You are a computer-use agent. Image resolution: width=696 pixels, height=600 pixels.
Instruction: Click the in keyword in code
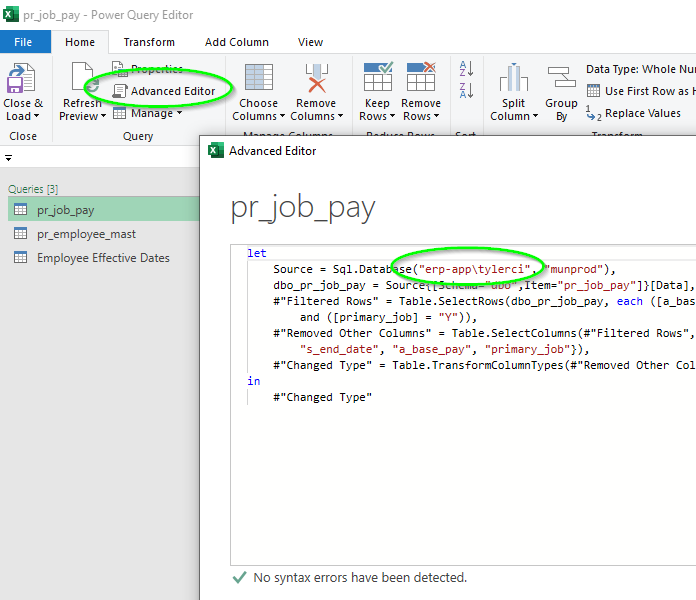tap(253, 381)
